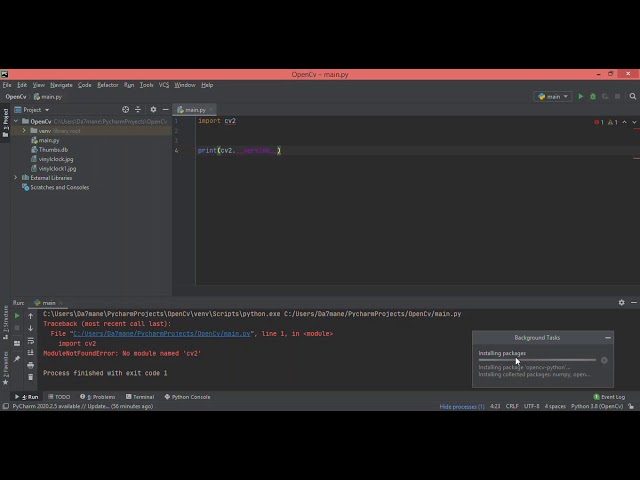This screenshot has height=480, width=640.
Task: Start debugging with the bug icon
Action: (x=593, y=97)
